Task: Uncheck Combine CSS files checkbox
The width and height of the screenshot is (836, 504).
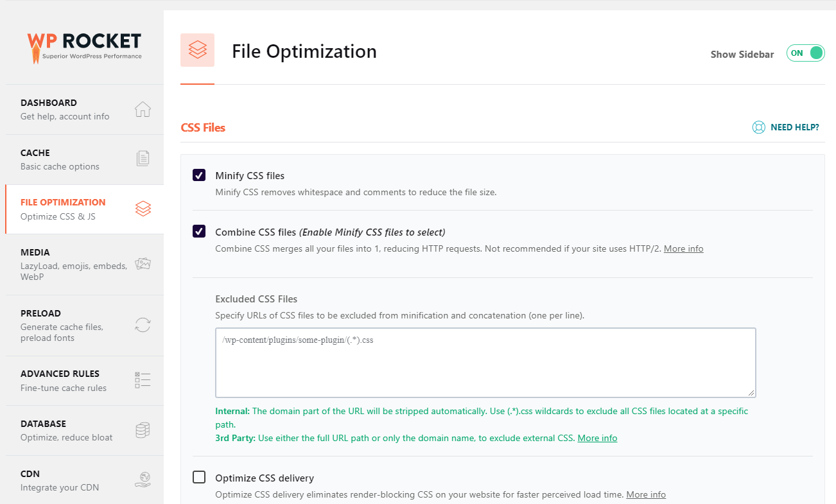Action: 199,232
